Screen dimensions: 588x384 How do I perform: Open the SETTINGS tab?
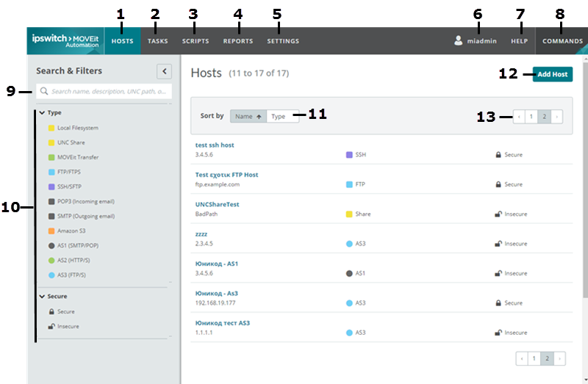click(x=283, y=41)
